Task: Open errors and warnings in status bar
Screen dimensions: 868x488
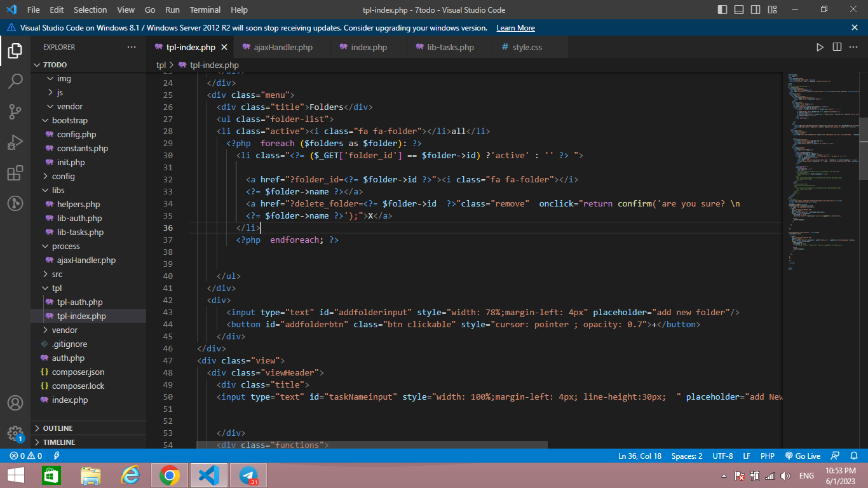Action: [x=26, y=456]
